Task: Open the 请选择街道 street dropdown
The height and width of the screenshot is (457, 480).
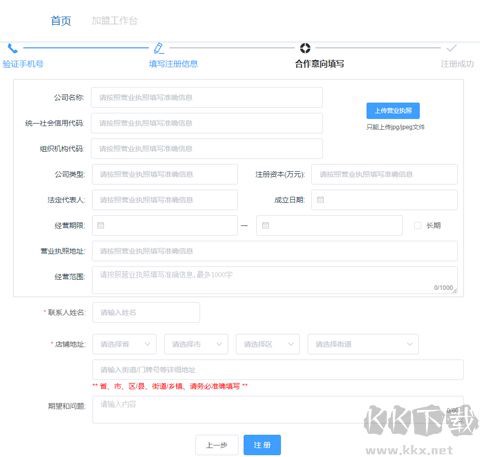Action: tap(363, 344)
